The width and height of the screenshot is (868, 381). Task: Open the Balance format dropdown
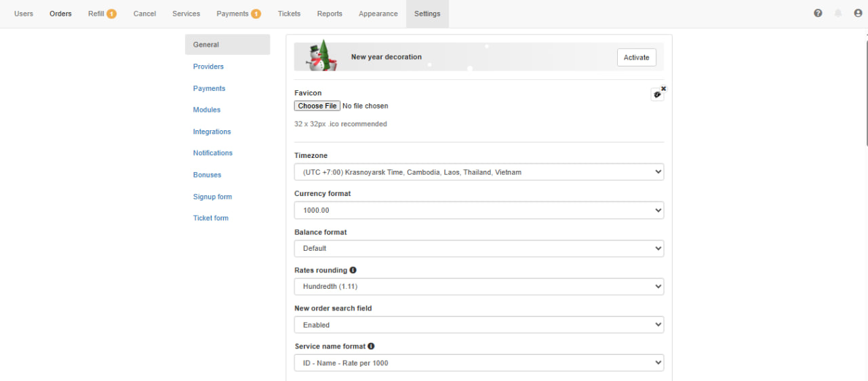coord(479,248)
